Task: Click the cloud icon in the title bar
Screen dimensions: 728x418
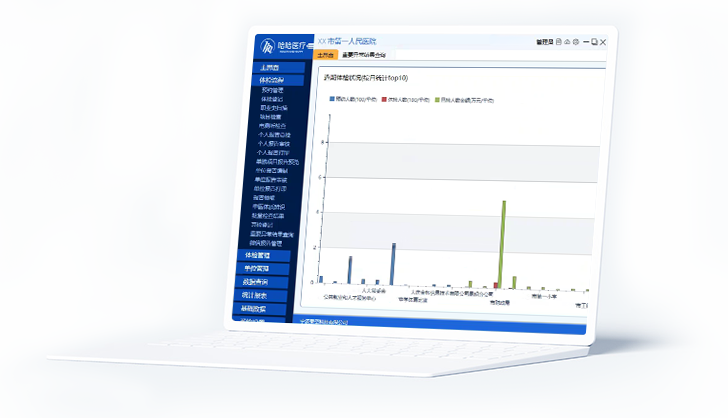Action: 567,42
